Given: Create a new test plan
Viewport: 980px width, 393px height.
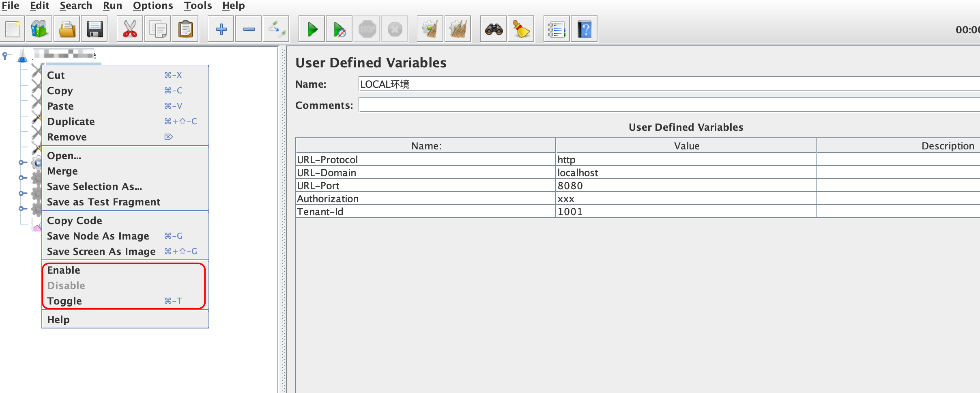Looking at the screenshot, I should point(13,29).
